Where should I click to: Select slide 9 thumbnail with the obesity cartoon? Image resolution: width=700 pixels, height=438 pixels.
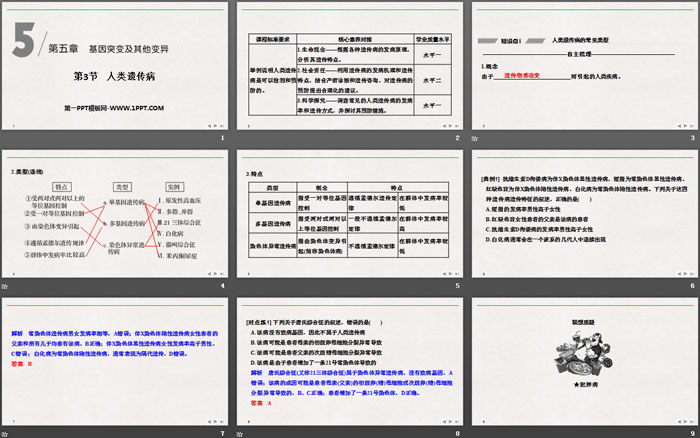[x=585, y=362]
